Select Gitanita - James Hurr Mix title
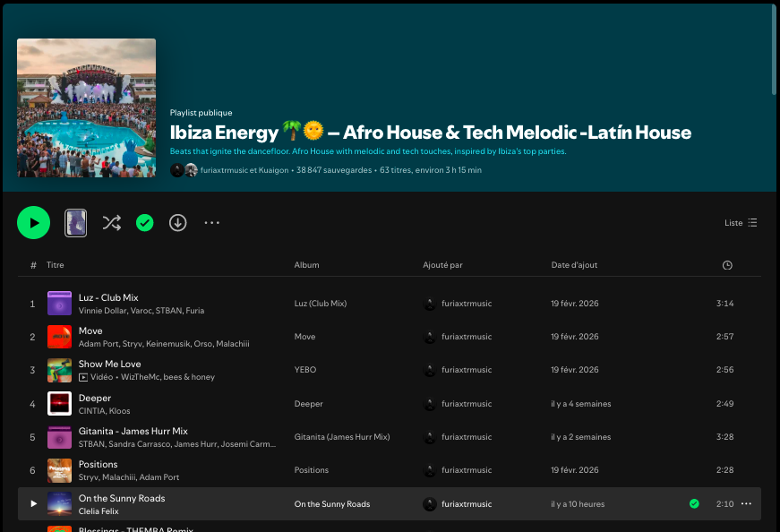 (133, 431)
